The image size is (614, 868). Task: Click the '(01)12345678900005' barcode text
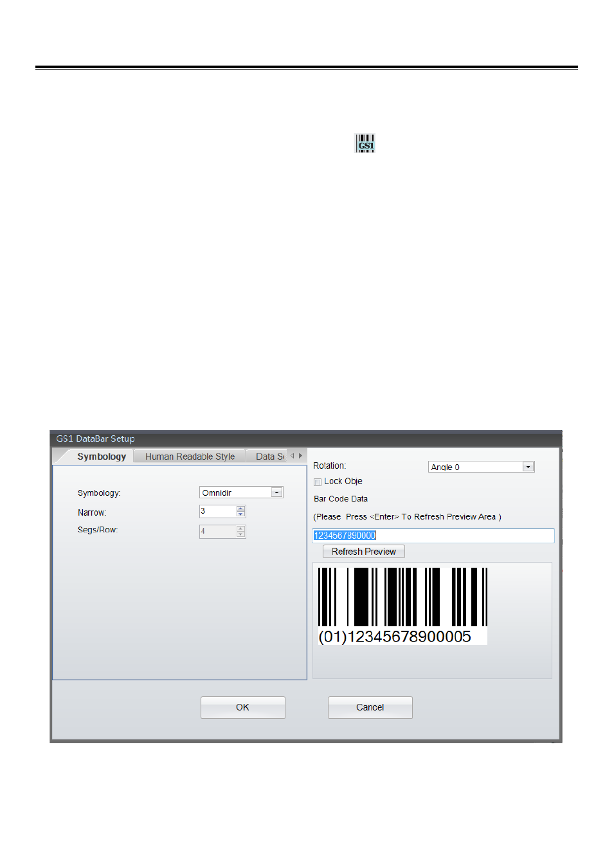point(395,637)
